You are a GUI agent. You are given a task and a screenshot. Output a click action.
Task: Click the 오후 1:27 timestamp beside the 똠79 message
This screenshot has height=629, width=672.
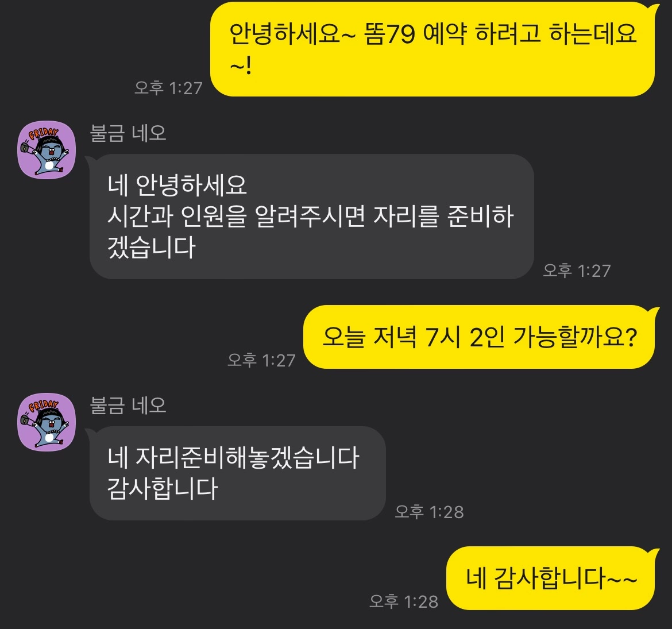[x=168, y=88]
